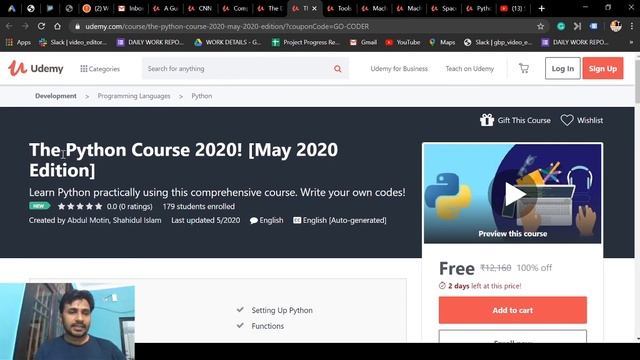Open YouTube bookmark

coord(402,42)
